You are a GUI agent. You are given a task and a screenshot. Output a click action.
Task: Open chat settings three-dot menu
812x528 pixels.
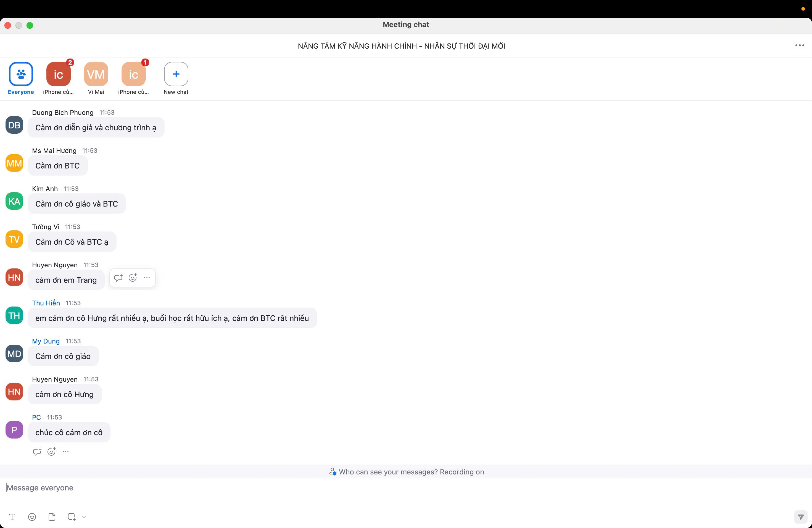(x=799, y=45)
